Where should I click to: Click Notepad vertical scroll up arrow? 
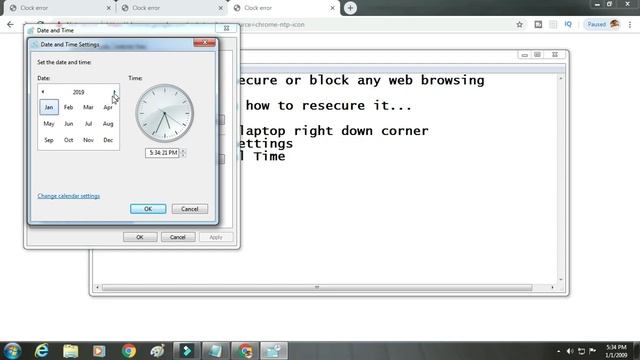(561, 78)
